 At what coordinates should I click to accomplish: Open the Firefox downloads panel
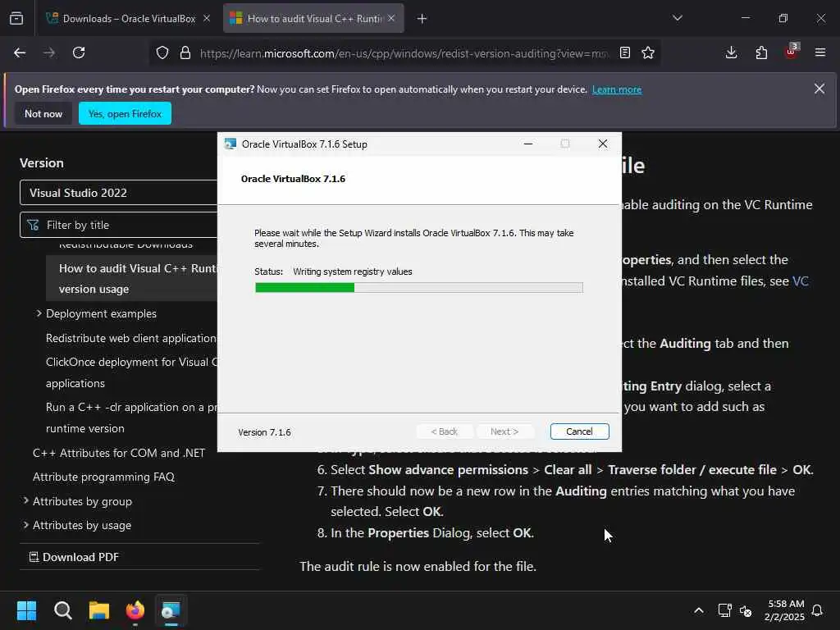tap(731, 52)
